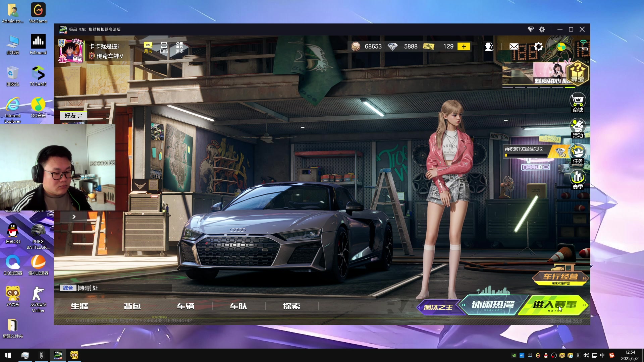Screen dimensions: 644x362
Task: Switch to the 车队 team tab
Action: pyautogui.click(x=238, y=306)
